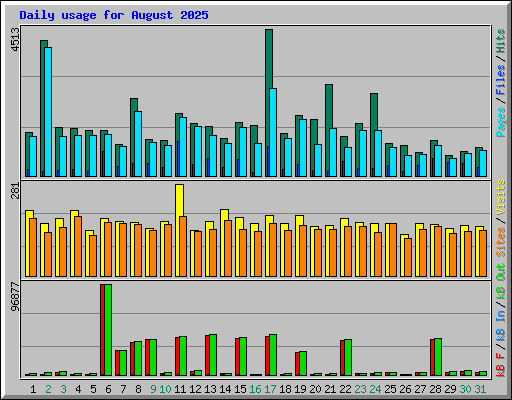Viewport: 512px width, 400px height.
Task: Click day 23 on the x-axis
Action: (x=360, y=389)
